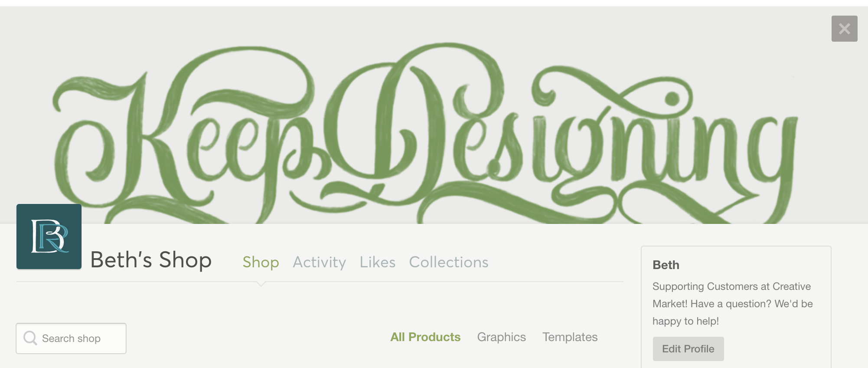Click the caret indicator beneath Shop tab
Viewport: 868px width, 368px height.
[x=261, y=284]
